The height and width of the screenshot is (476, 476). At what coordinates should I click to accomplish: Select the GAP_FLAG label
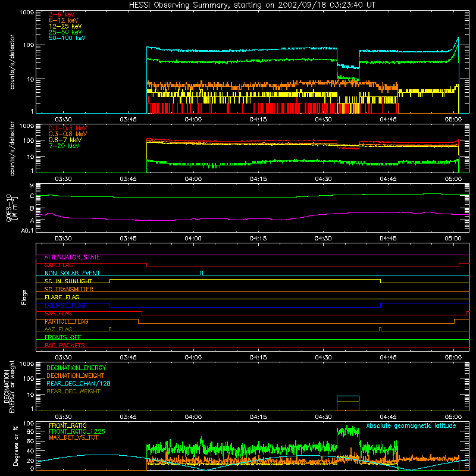58,265
